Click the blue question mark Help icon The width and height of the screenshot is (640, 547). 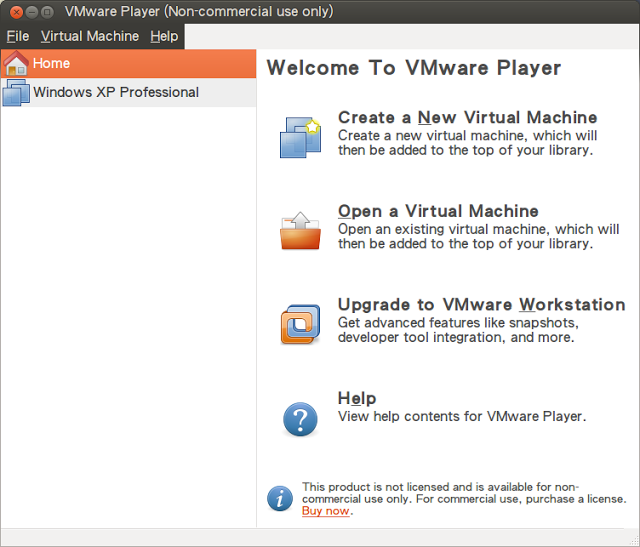tap(300, 419)
